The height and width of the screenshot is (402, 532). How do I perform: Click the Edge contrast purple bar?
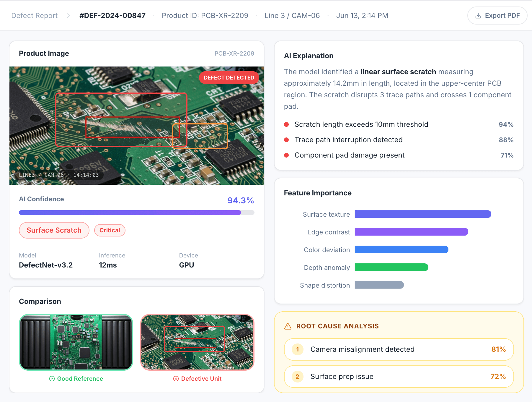click(411, 232)
